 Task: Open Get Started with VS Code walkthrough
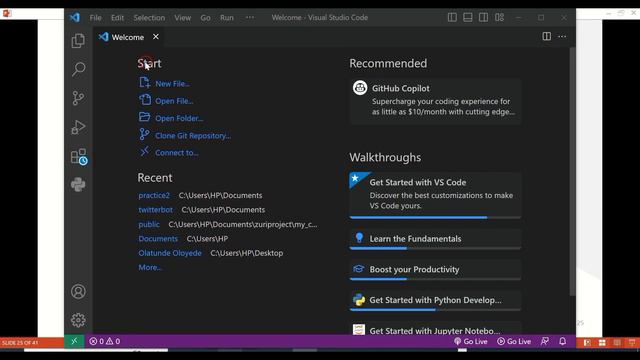coord(435,195)
